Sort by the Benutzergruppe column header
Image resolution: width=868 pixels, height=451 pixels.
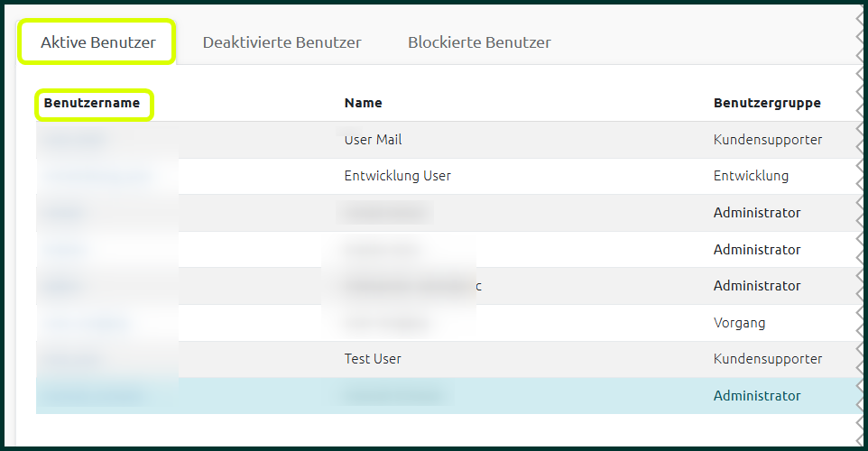[x=767, y=103]
